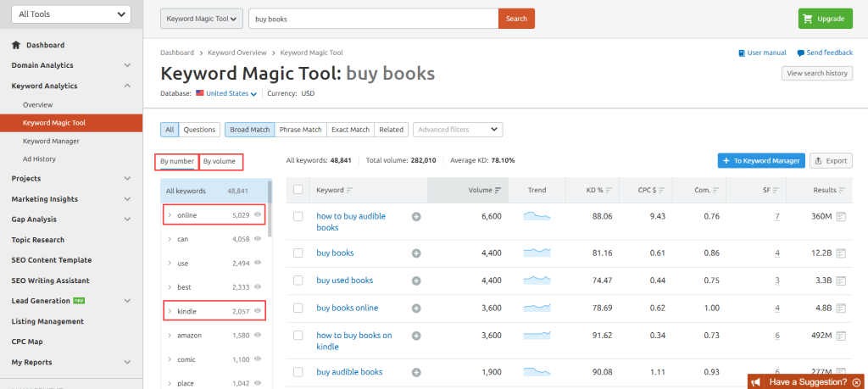Open Keyword Manager in the sidebar
This screenshot has height=389, width=868.
pyautogui.click(x=51, y=141)
